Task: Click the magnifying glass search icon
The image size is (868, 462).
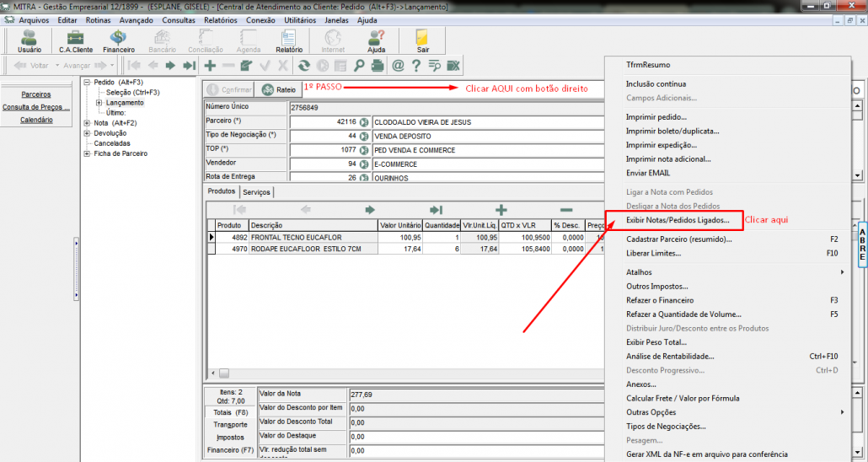Action: [x=359, y=65]
